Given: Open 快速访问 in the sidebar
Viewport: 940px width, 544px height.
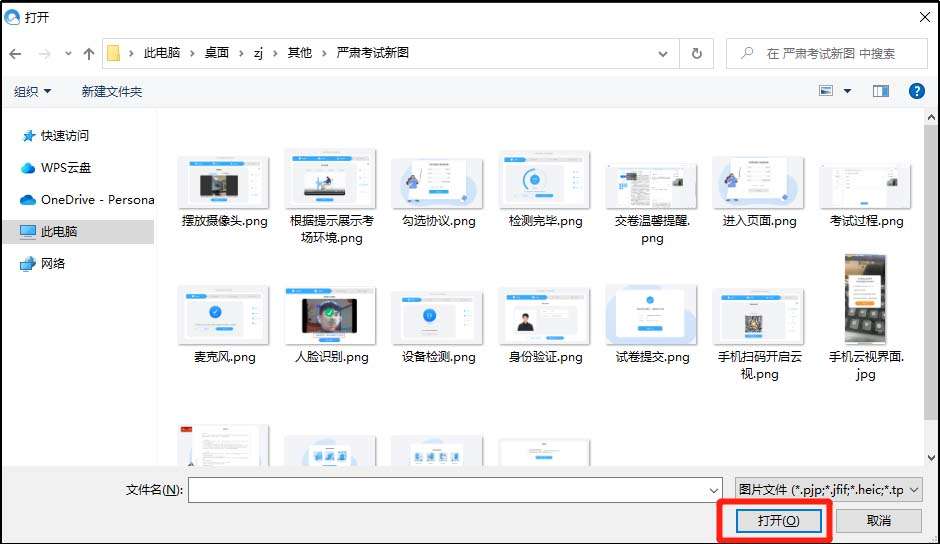Looking at the screenshot, I should [x=65, y=136].
